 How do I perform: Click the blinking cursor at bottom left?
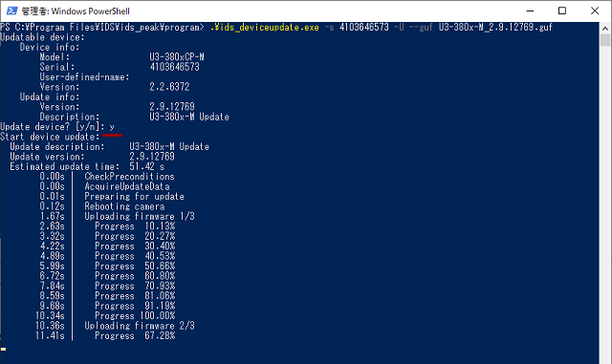point(3,349)
